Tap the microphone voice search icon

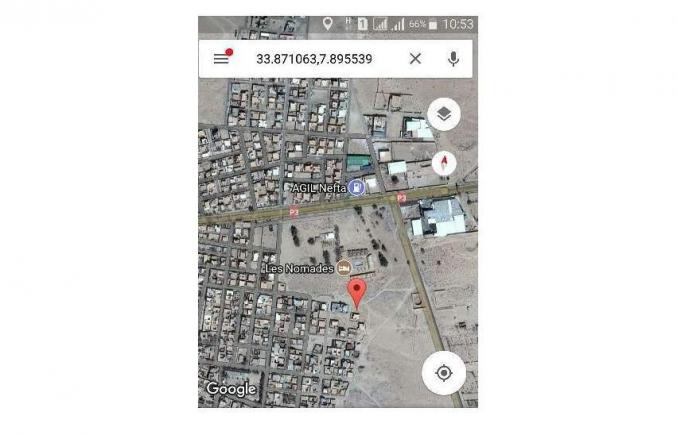coord(453,59)
